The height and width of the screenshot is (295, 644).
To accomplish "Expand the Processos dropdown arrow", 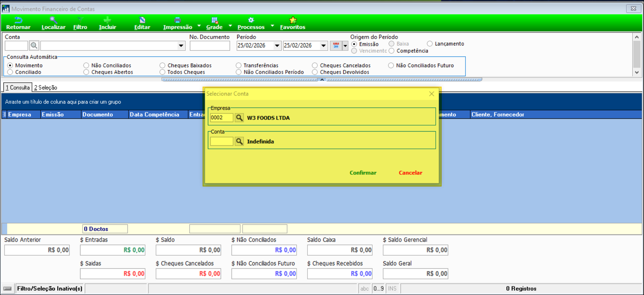I will tap(272, 26).
